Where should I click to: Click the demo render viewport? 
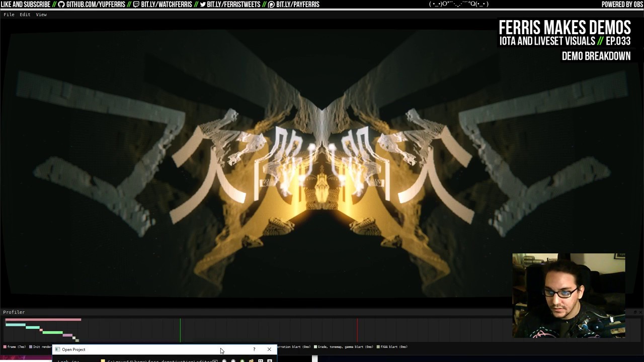point(322,163)
